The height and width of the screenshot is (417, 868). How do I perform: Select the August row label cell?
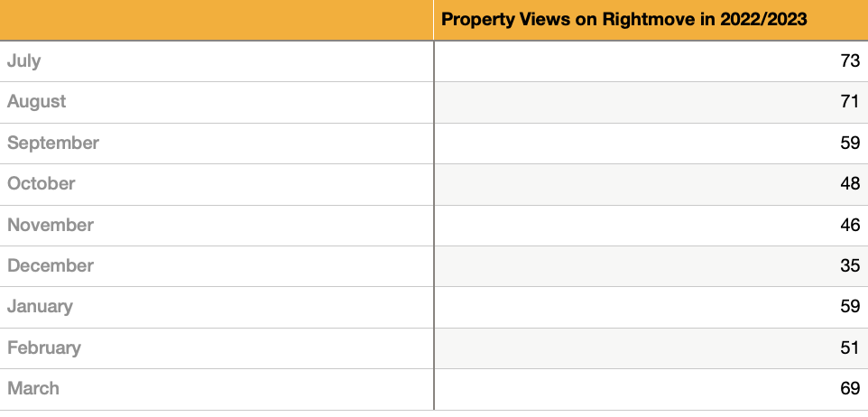37,102
